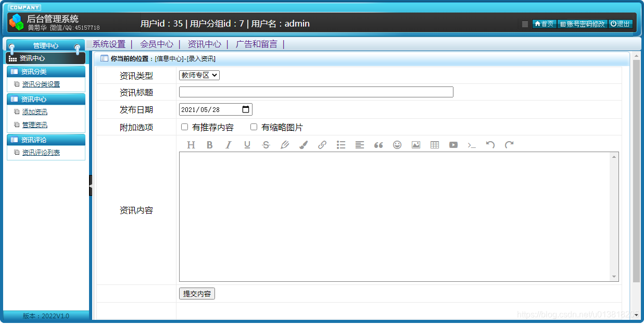The height and width of the screenshot is (324, 644).
Task: Open the date picker for 发布日期
Action: (245, 109)
